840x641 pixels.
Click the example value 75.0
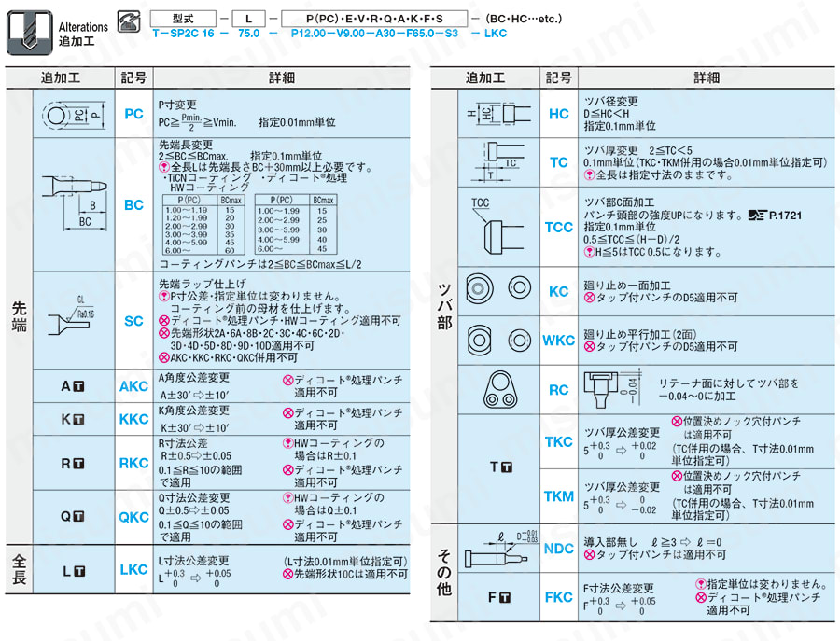coord(248,34)
